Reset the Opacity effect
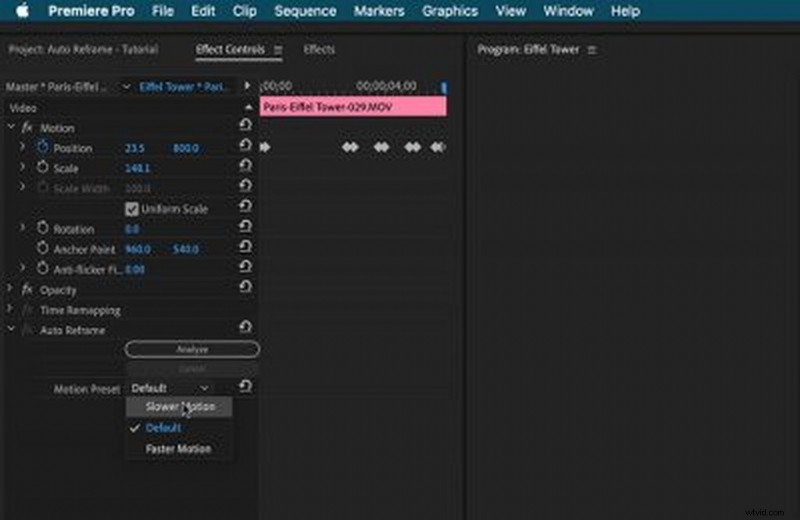The height and width of the screenshot is (520, 800). 245,286
